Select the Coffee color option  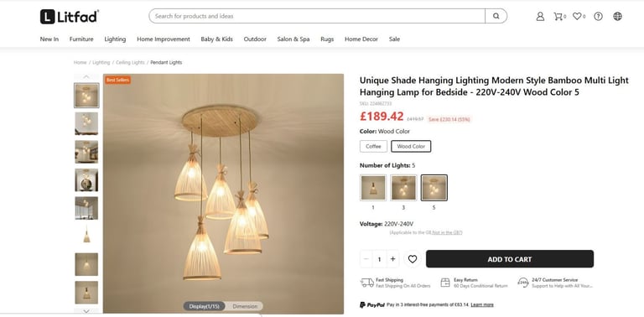point(373,146)
